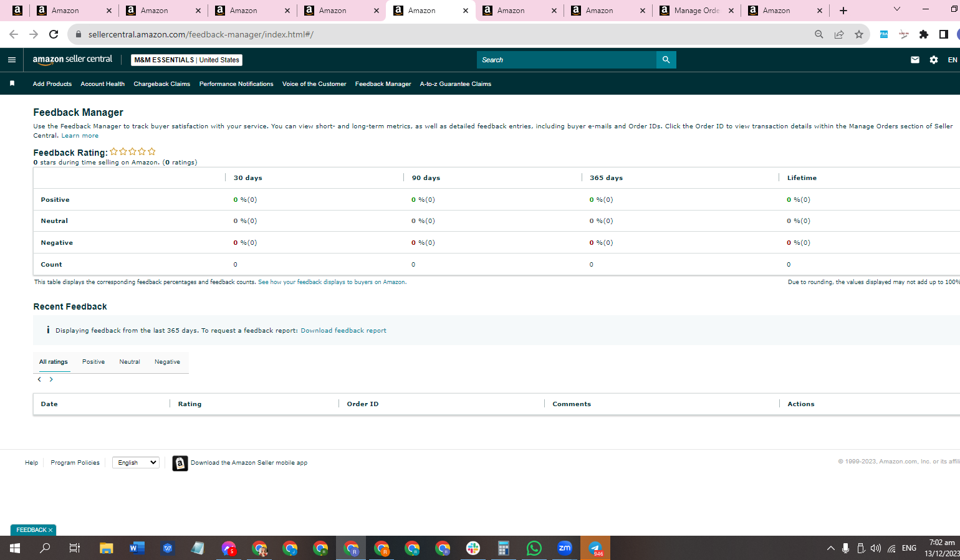Image resolution: width=960 pixels, height=560 pixels.
Task: Click the '365 days' column header
Action: (x=607, y=178)
